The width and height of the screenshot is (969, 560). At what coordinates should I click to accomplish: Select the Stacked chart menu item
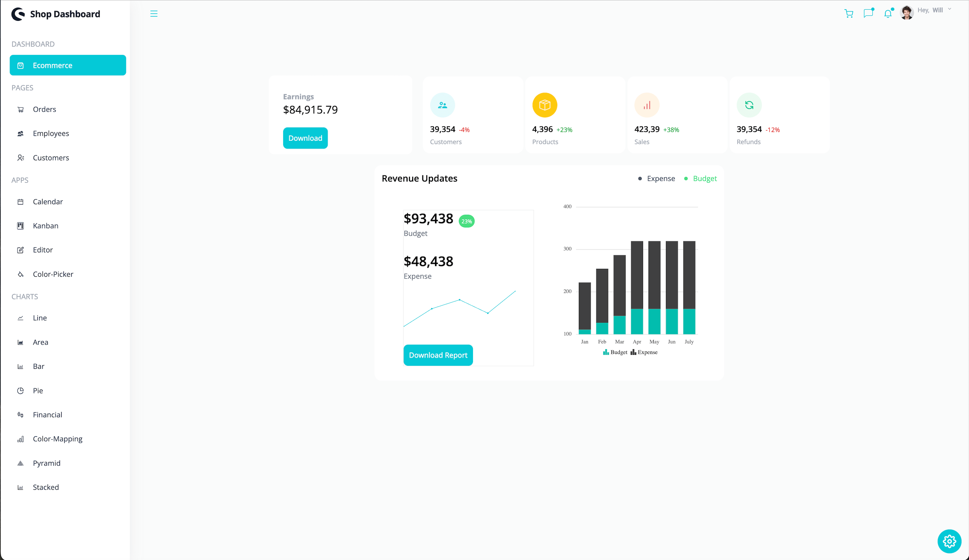(46, 487)
